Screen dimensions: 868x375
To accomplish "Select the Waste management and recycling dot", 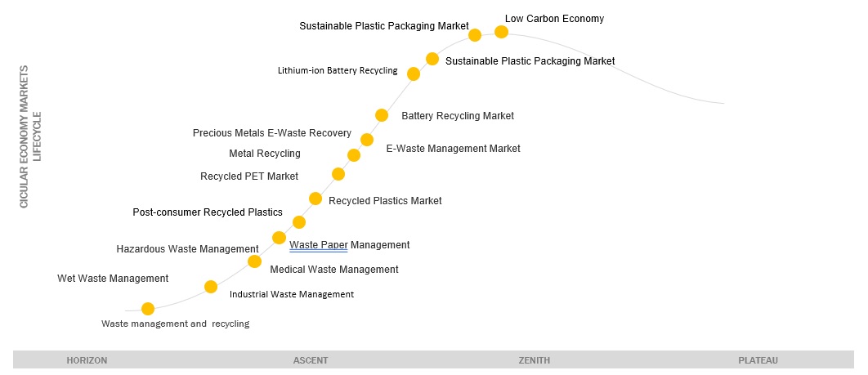I will coord(148,309).
